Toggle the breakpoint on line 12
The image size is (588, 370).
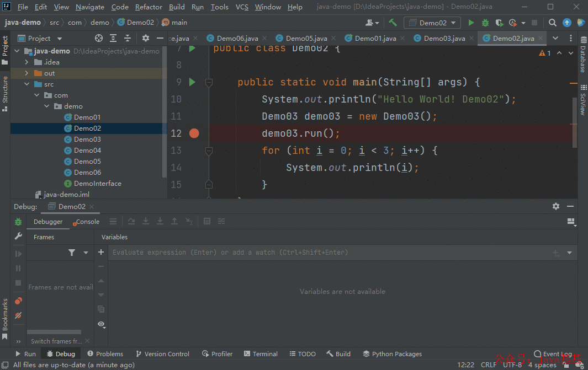click(x=194, y=133)
